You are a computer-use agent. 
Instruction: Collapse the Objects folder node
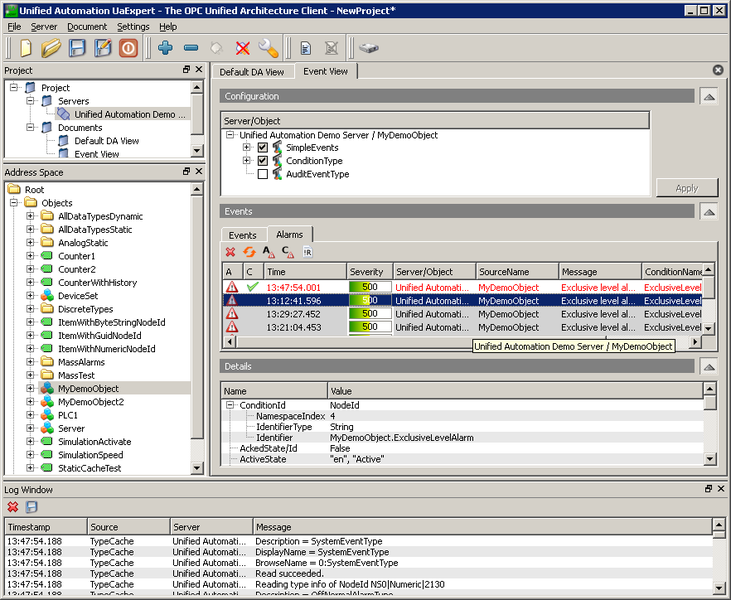tap(14, 203)
